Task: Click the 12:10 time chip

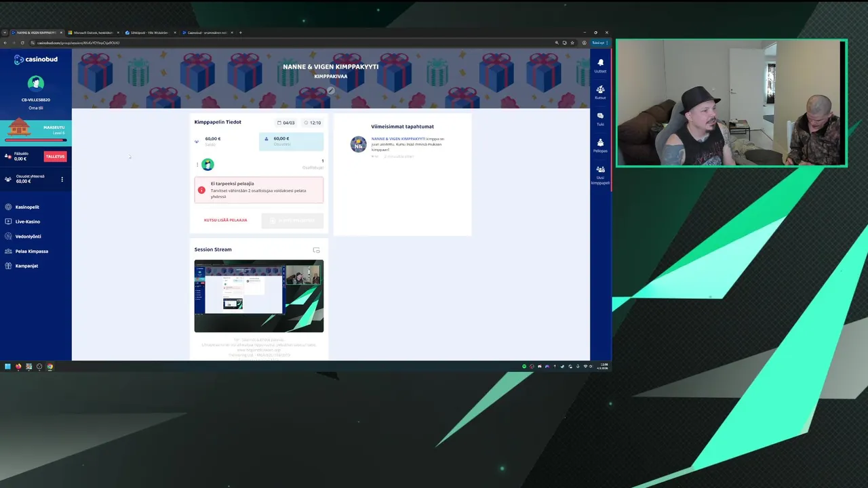Action: [313, 123]
